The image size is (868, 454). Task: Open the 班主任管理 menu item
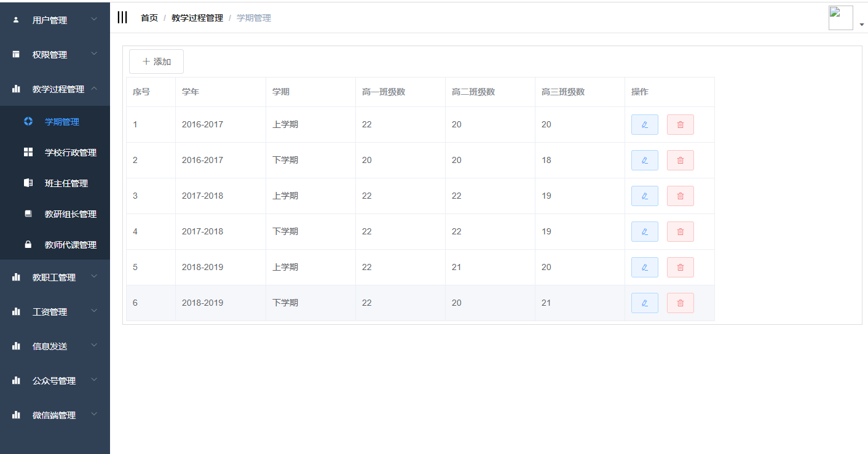[x=55, y=183]
